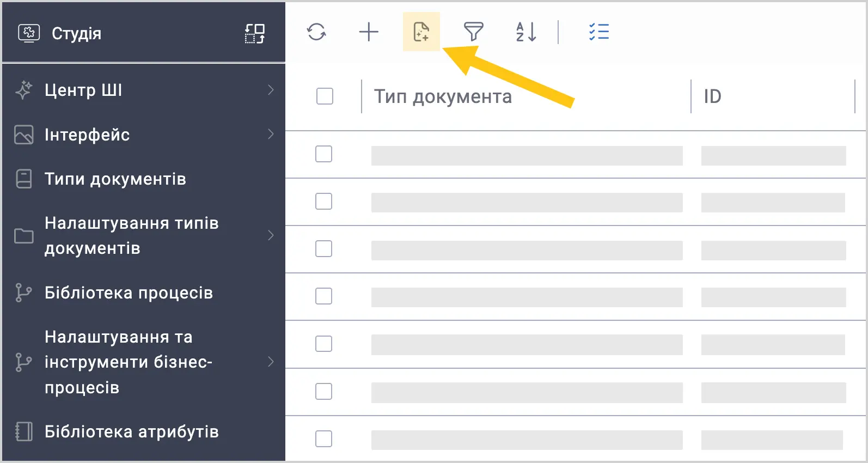Click branch icon for Налаштування та інструменти
This screenshot has height=463, width=868.
pyautogui.click(x=23, y=362)
